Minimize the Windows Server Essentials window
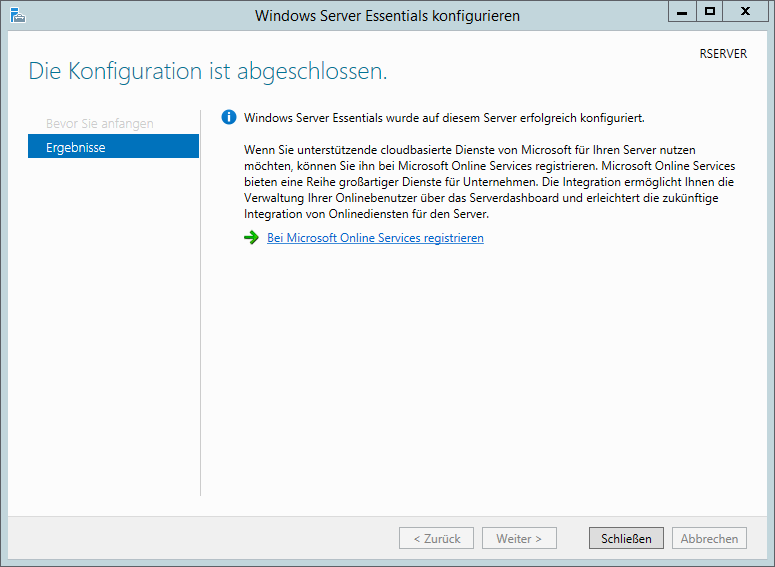Viewport: 775px width, 567px height. click(x=682, y=12)
